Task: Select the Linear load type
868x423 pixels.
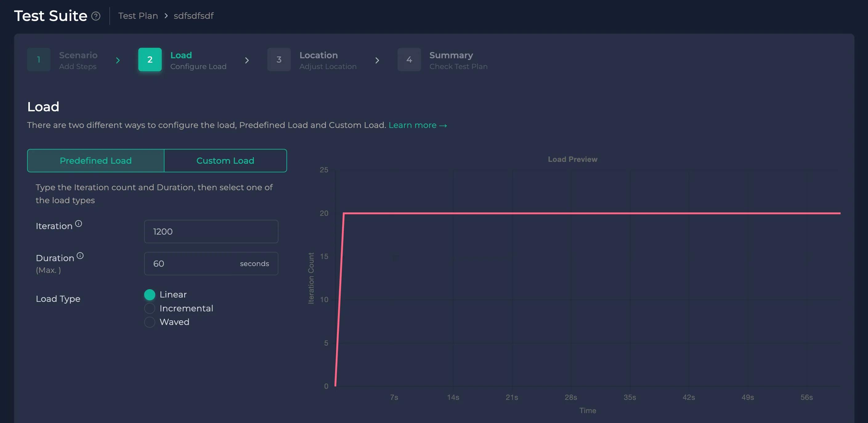Action: 150,294
